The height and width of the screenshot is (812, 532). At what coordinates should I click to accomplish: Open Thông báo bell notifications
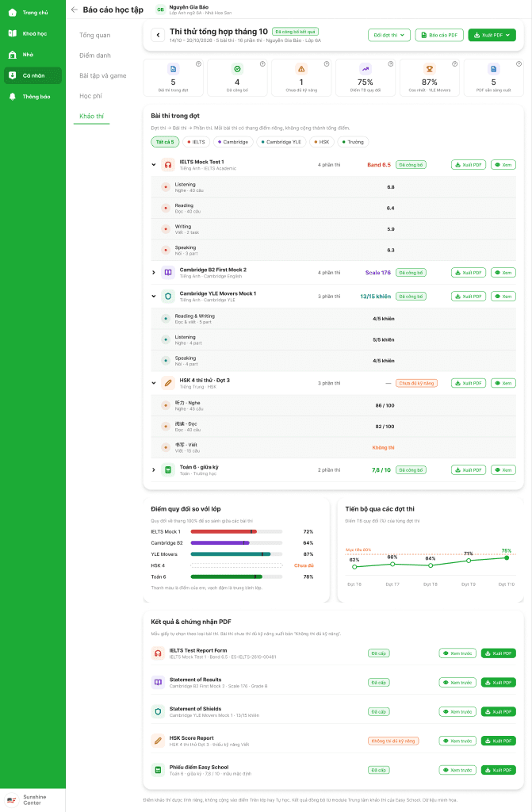point(13,97)
